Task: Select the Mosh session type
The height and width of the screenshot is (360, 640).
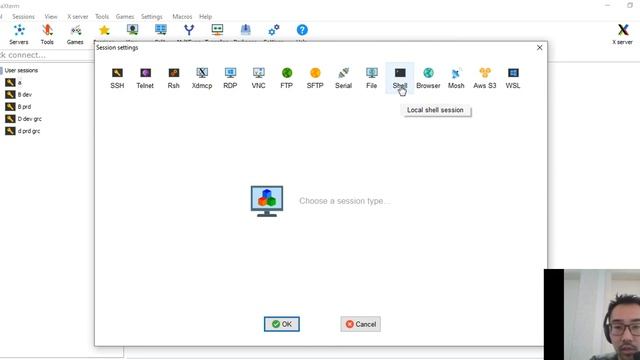Action: (x=456, y=78)
